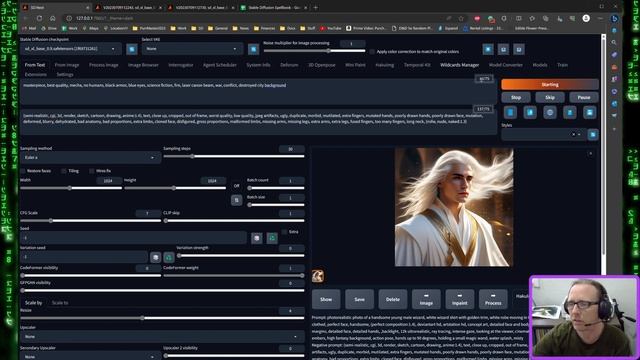Open the Secondary Upscaler dropdown
Viewport: 640px width, 360px height.
[x=90, y=356]
